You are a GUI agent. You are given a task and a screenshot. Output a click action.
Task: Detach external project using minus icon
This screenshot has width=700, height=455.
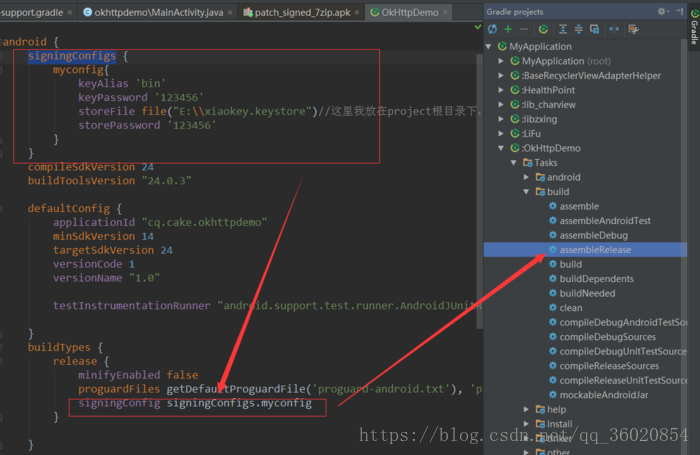[524, 29]
